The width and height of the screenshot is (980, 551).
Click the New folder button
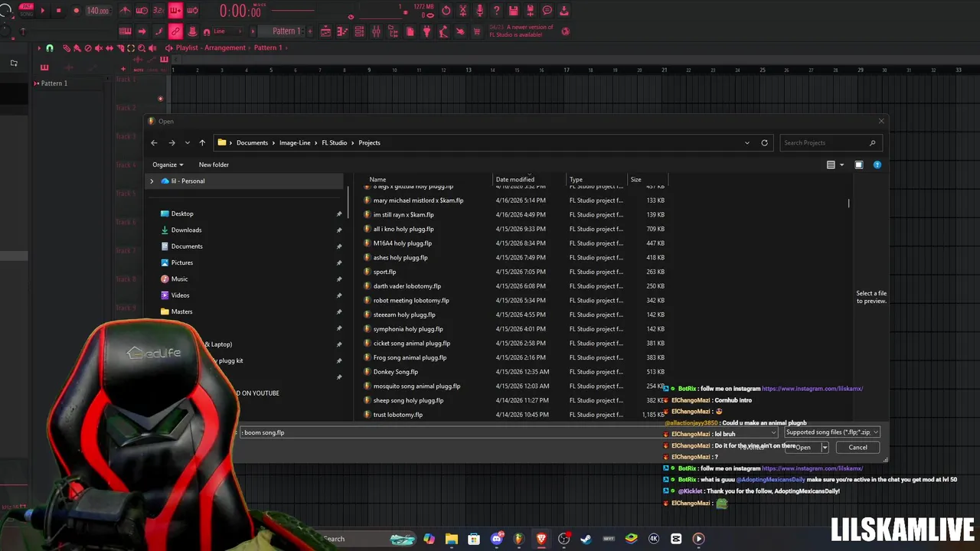click(214, 165)
